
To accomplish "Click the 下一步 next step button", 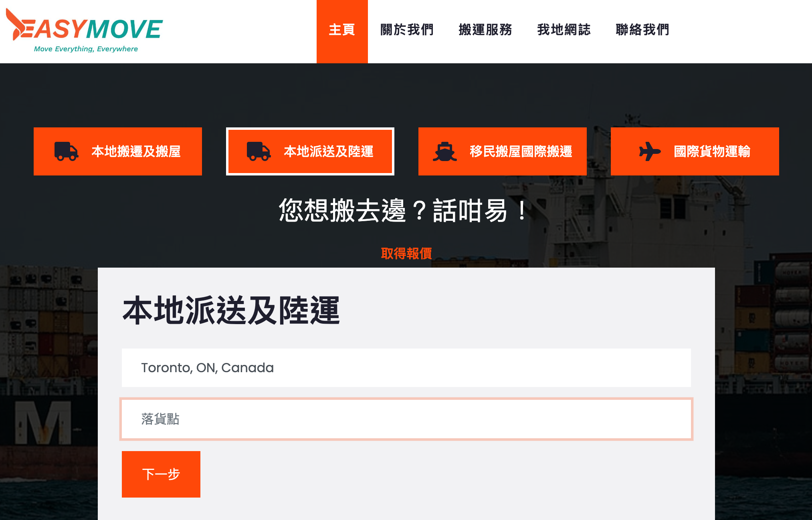I will 161,474.
